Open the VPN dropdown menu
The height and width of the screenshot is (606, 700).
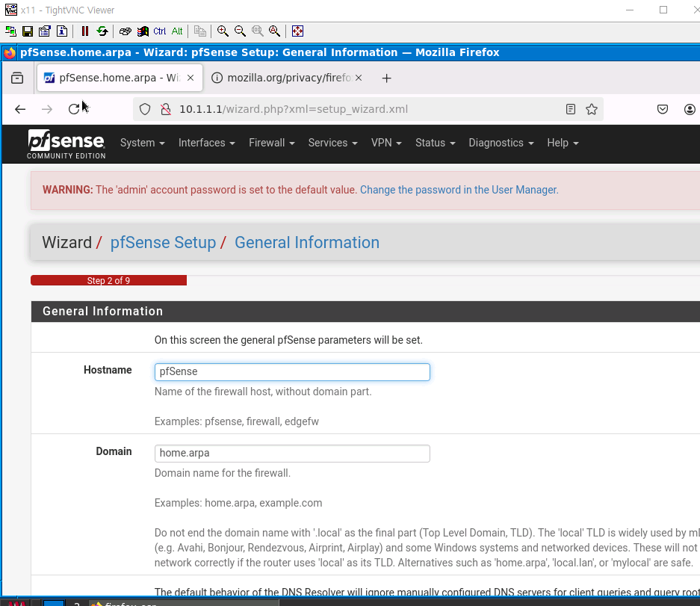[x=387, y=143]
